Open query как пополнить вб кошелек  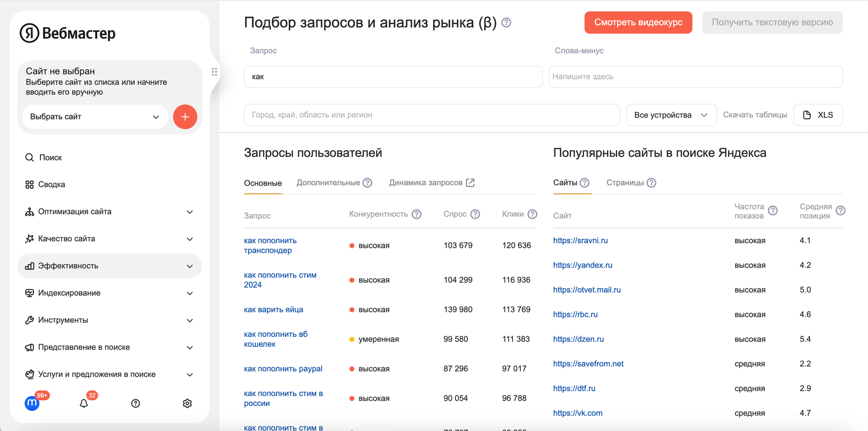276,339
